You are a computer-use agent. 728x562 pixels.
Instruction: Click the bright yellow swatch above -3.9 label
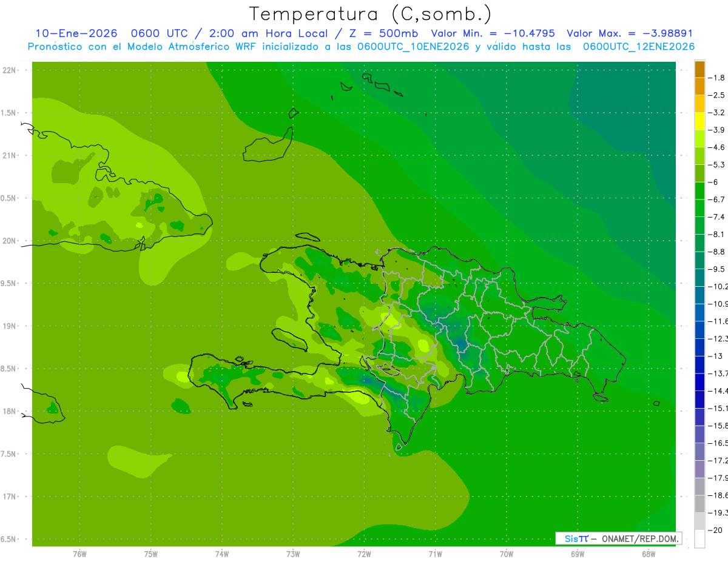[699, 121]
